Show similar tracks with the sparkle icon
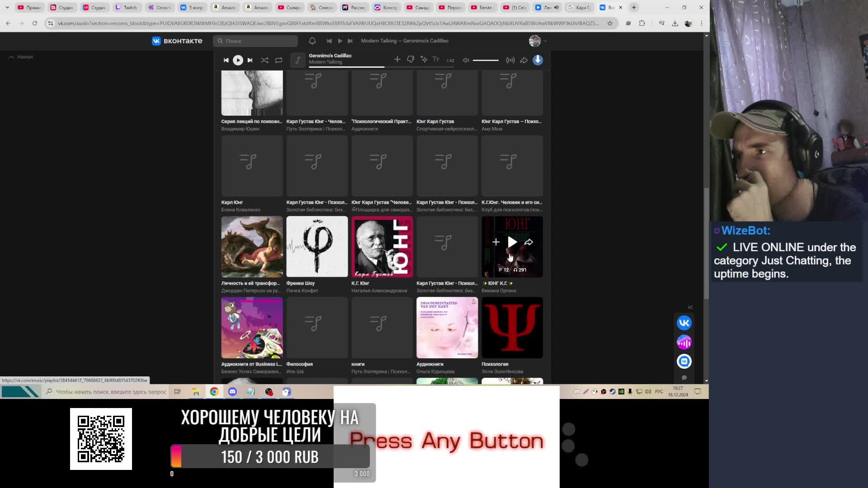 (x=424, y=60)
